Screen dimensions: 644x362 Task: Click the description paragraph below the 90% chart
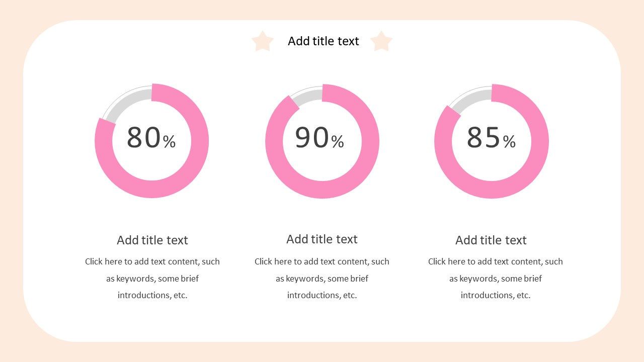pos(322,278)
